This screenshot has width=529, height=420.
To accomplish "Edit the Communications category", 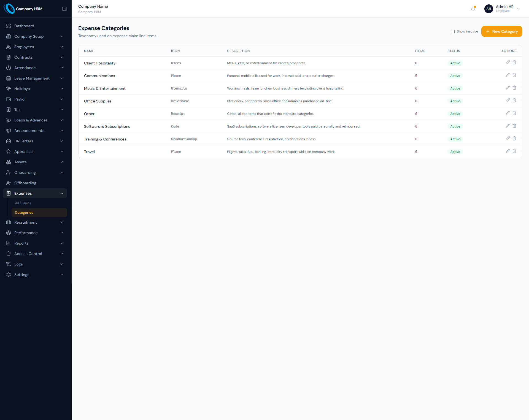I will [508, 75].
